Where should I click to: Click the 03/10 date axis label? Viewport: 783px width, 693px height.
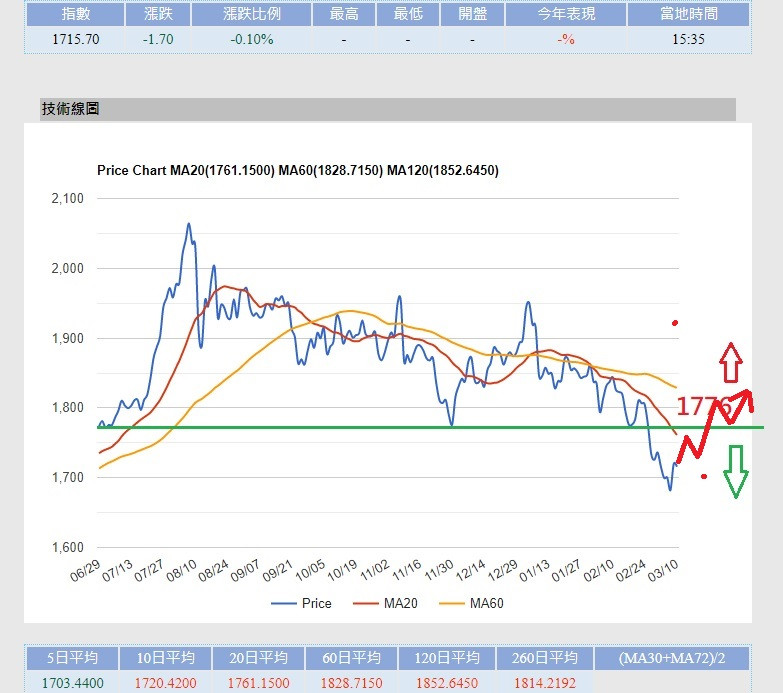pos(663,571)
